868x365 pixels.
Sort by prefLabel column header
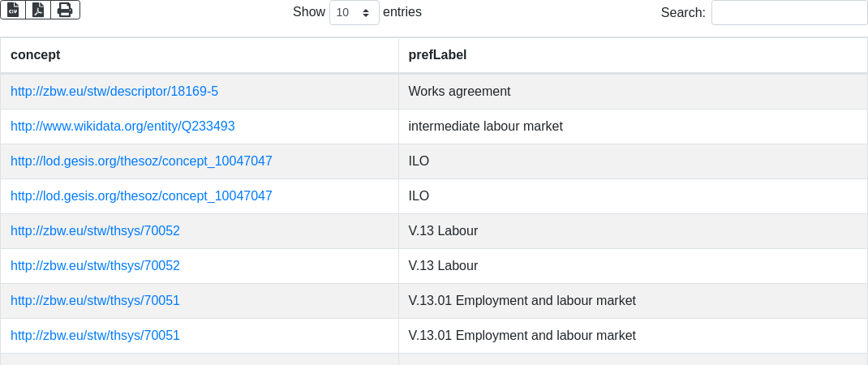[x=633, y=55]
